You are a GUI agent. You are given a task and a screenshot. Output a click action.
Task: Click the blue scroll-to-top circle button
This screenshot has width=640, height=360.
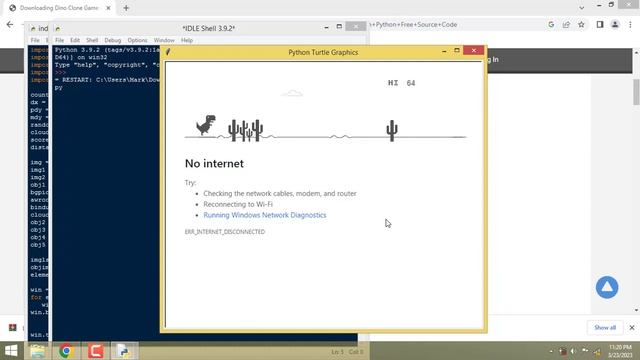click(x=607, y=287)
